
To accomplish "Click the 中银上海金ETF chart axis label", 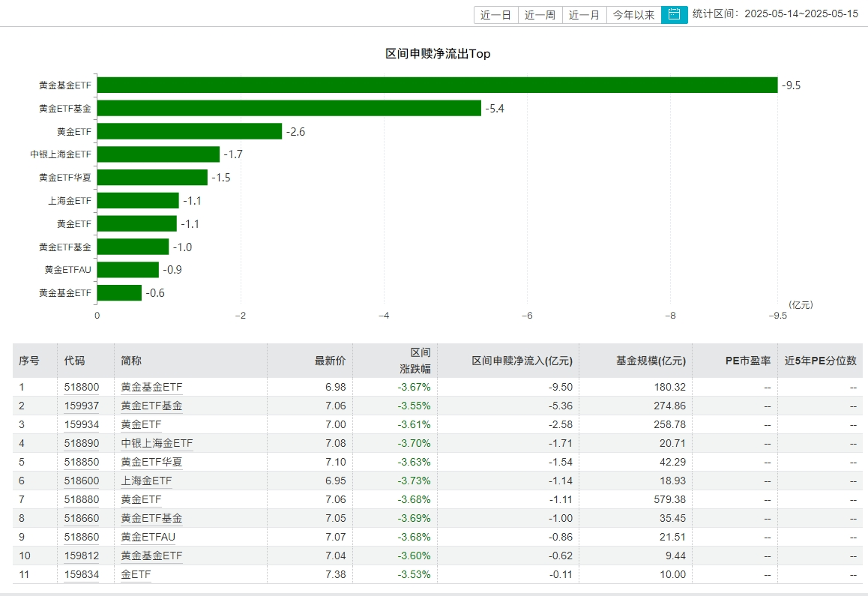I will (60, 154).
